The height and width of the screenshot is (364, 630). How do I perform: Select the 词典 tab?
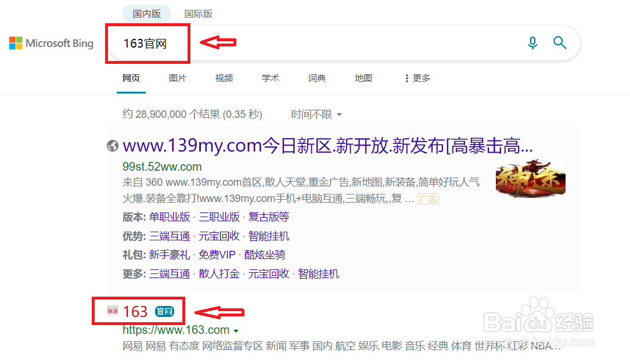317,78
